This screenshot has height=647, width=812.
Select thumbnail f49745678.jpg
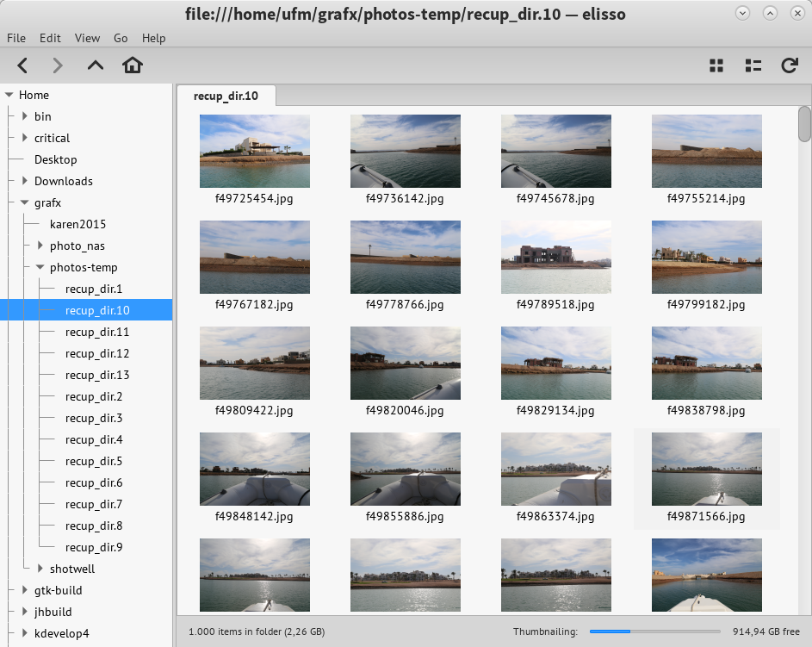pos(556,152)
